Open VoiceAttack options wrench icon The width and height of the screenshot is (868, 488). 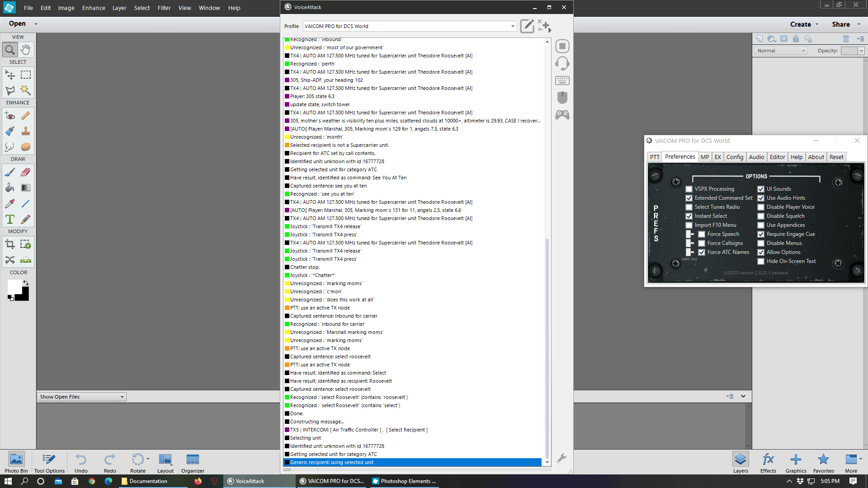click(x=561, y=458)
